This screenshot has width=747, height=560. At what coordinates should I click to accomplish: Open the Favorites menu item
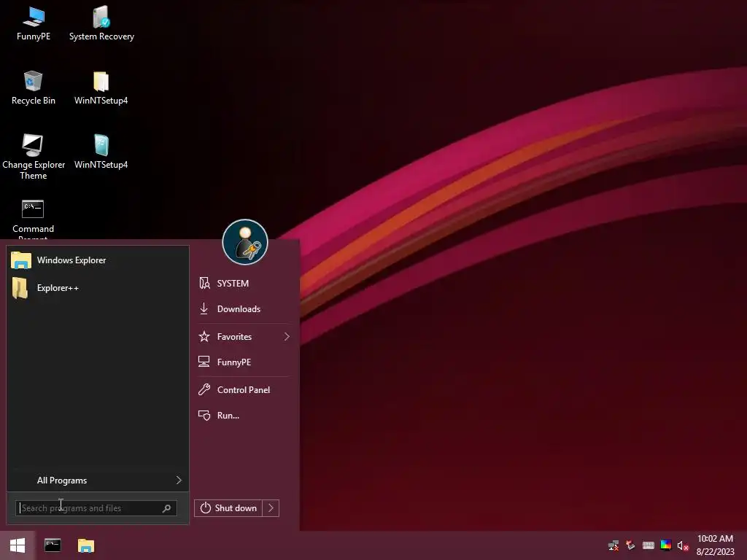(x=243, y=337)
